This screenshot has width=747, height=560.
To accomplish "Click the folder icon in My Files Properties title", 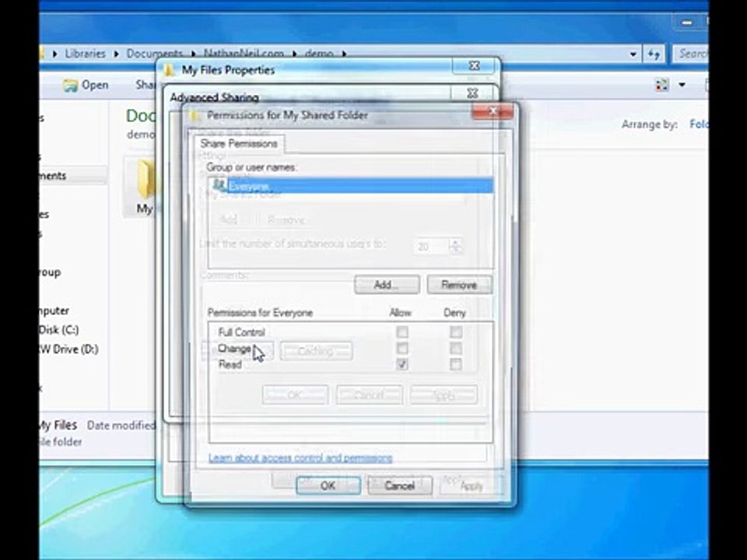I will click(169, 71).
